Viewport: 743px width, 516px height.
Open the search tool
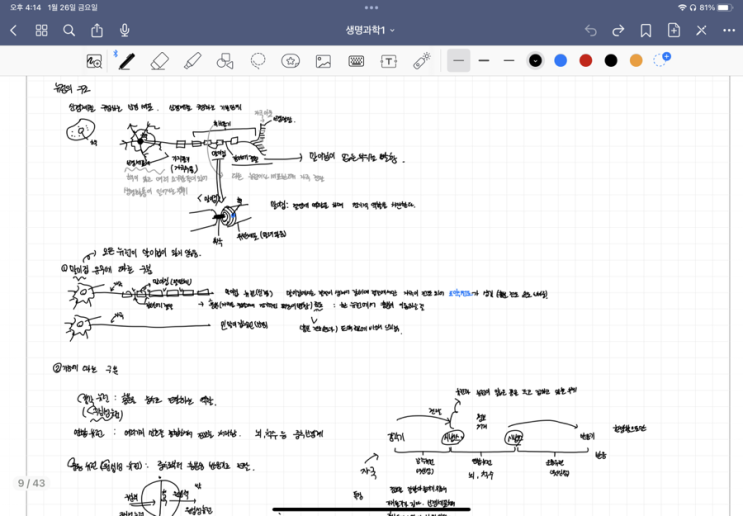[x=69, y=31]
